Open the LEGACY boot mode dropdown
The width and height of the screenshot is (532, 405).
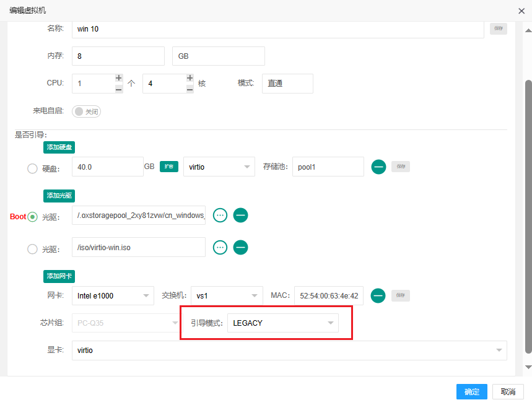point(282,323)
